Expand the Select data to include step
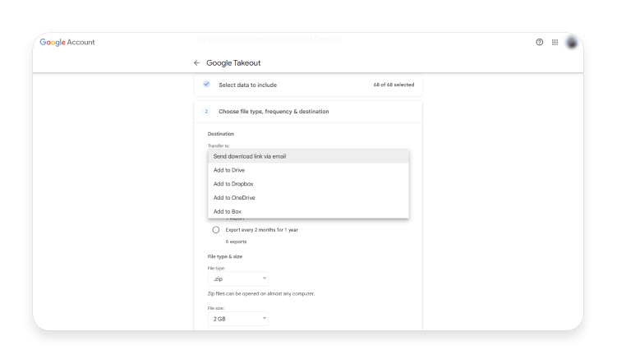The image size is (617, 364). [308, 85]
